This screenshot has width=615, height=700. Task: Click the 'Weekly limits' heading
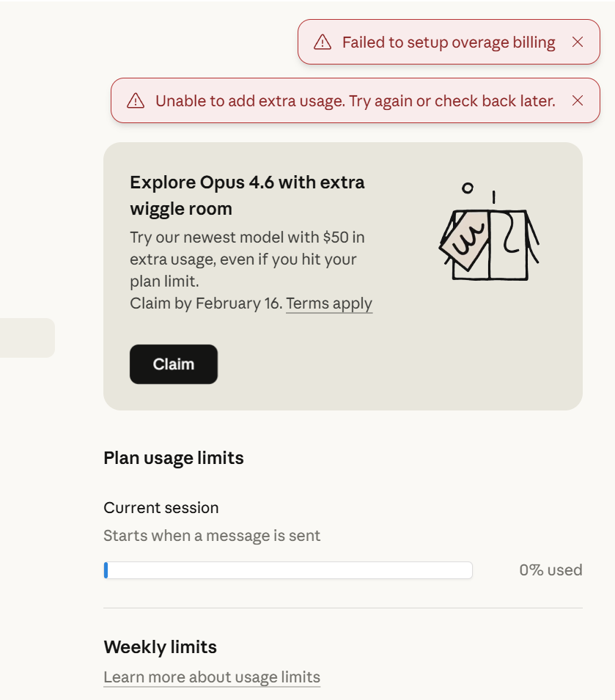point(161,647)
